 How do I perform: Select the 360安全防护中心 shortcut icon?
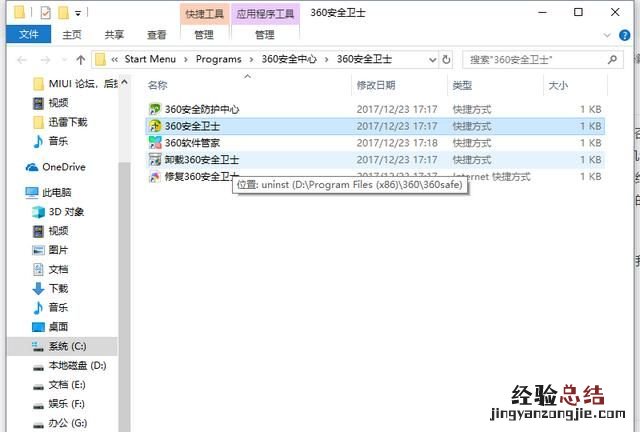tap(155, 109)
